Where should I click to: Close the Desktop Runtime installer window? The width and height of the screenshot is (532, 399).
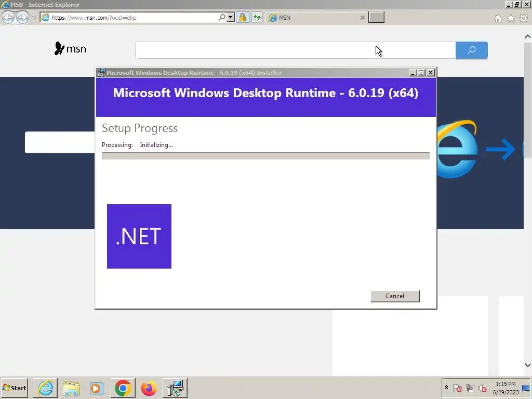[431, 73]
